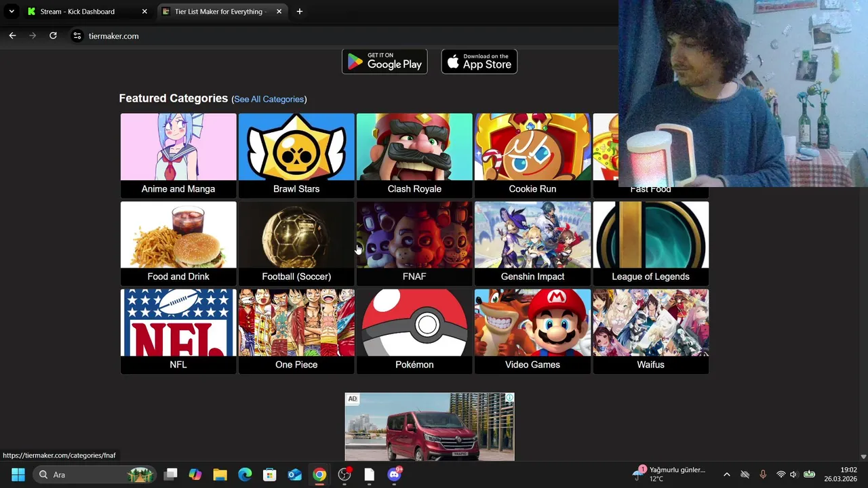Click the microphone tray icon
Screen dimensions: 868x488
coord(762,474)
